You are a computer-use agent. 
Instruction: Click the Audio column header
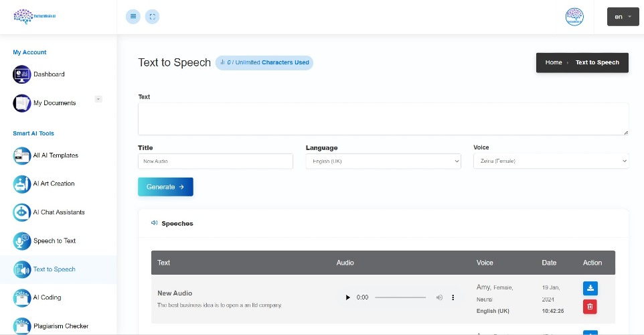click(x=345, y=263)
